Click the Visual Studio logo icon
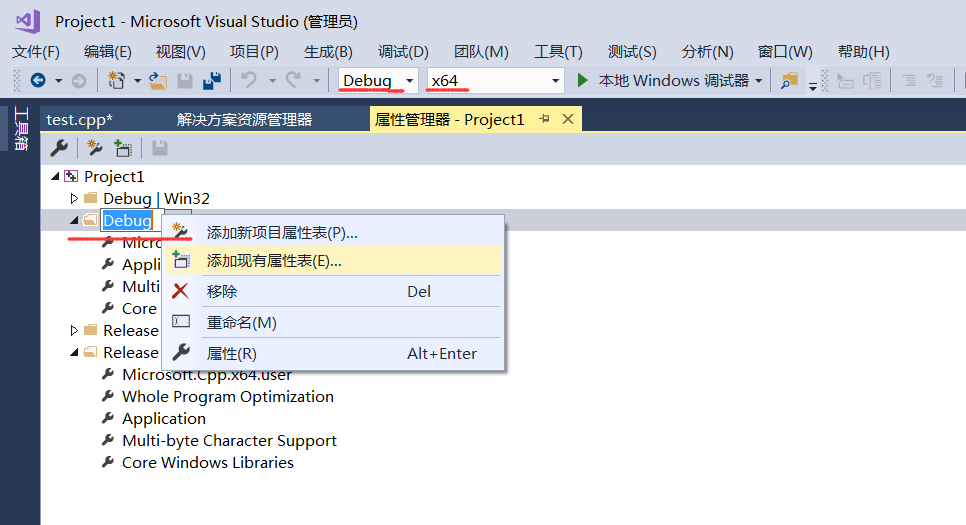 tap(28, 22)
